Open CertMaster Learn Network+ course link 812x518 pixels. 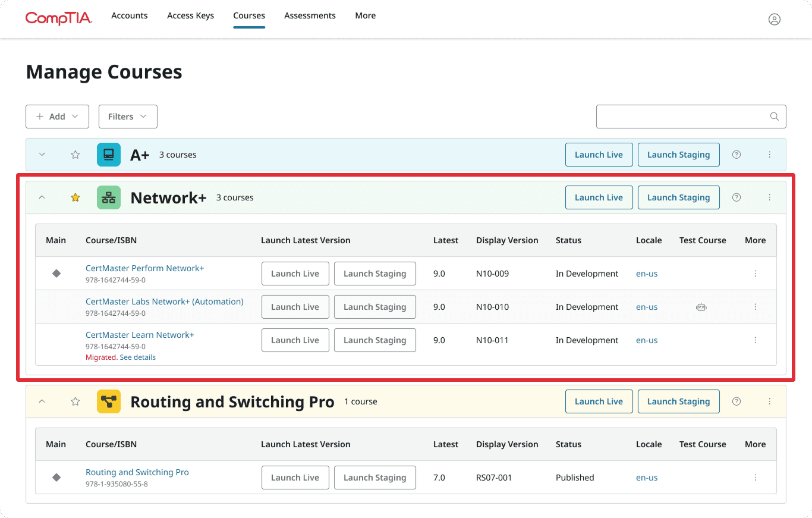click(x=140, y=335)
